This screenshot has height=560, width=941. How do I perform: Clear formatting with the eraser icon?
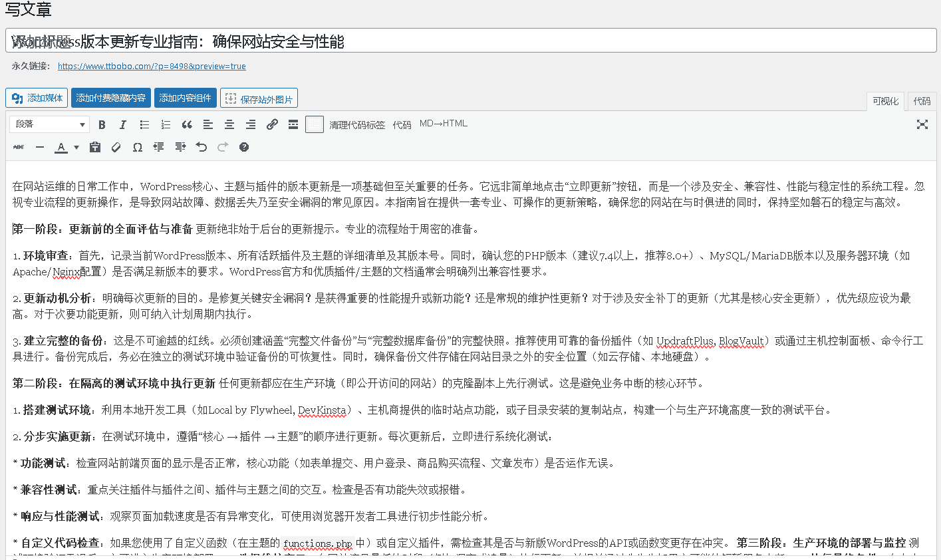(x=116, y=147)
